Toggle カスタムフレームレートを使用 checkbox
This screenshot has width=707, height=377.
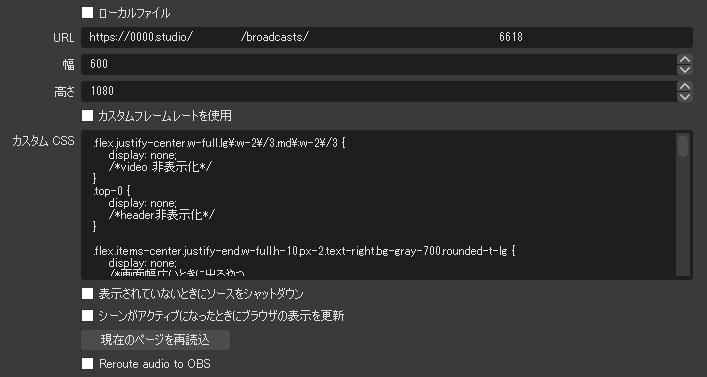87,116
